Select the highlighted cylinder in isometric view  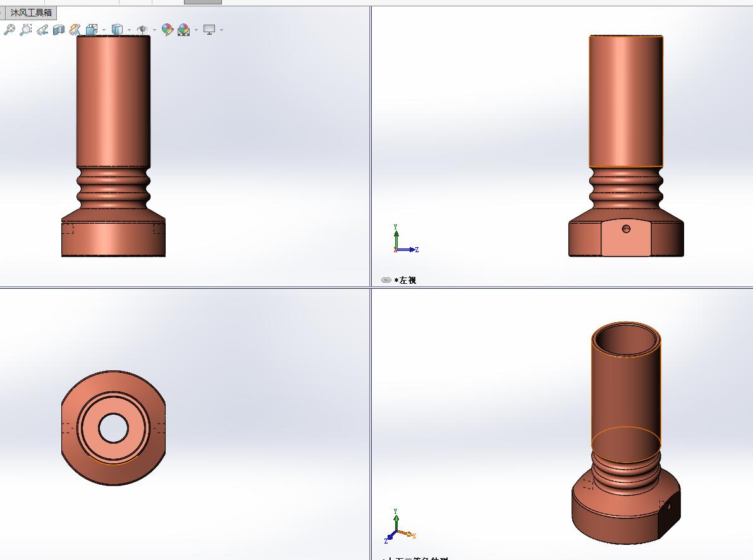click(x=626, y=391)
